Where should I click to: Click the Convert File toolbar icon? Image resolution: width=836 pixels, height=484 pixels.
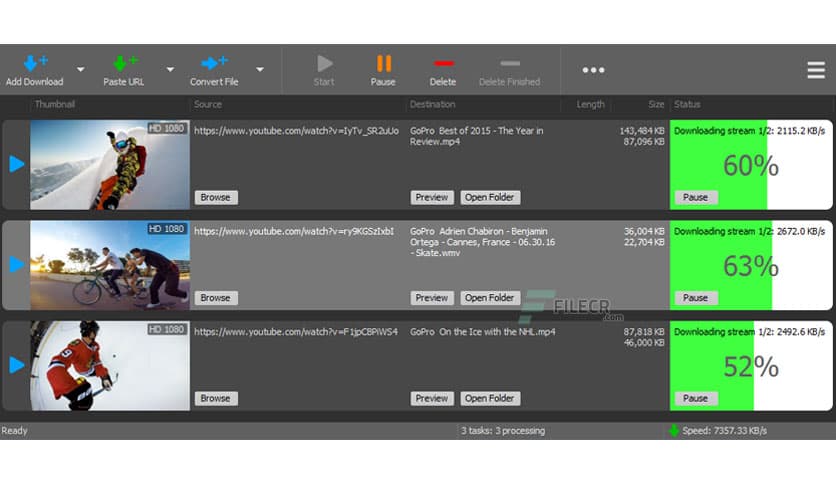point(214,63)
